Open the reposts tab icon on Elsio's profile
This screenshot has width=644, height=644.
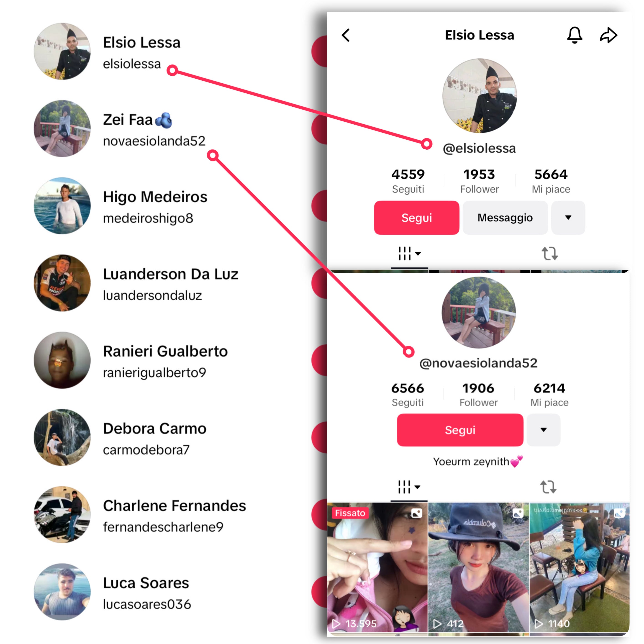point(549,253)
